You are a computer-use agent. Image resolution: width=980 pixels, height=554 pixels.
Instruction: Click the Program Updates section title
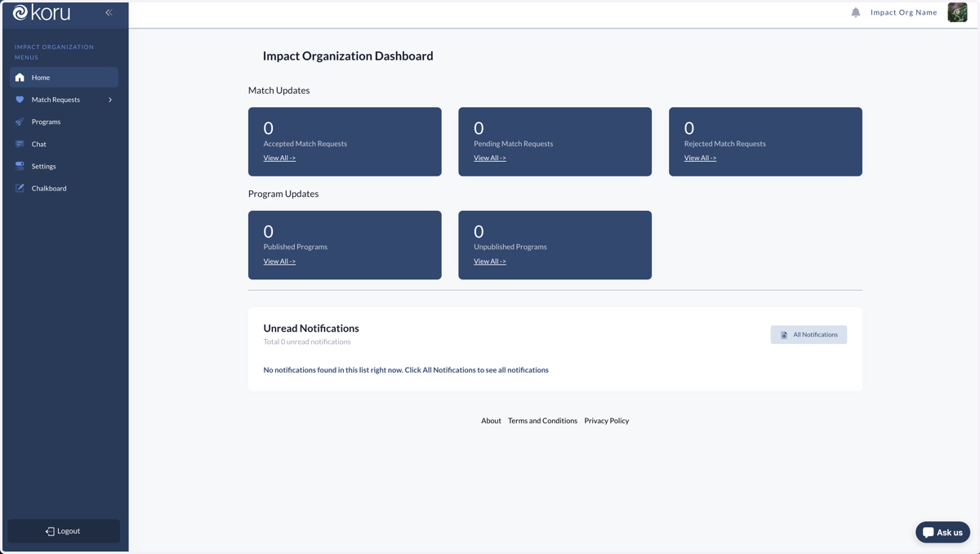[x=283, y=194]
